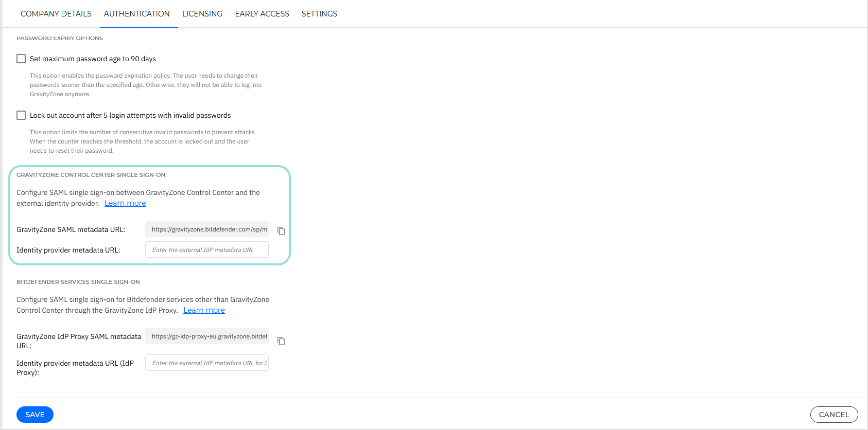Click 'Set maximum password age to 90 days' label
The height and width of the screenshot is (430, 868).
pos(93,59)
